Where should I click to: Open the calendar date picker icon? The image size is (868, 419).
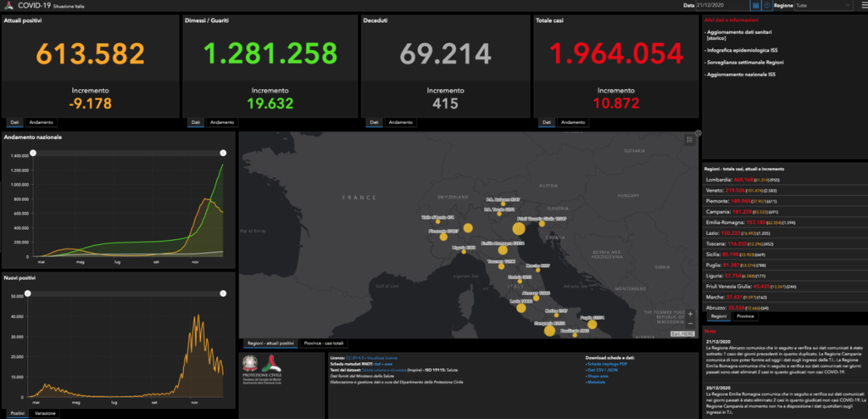click(755, 5)
